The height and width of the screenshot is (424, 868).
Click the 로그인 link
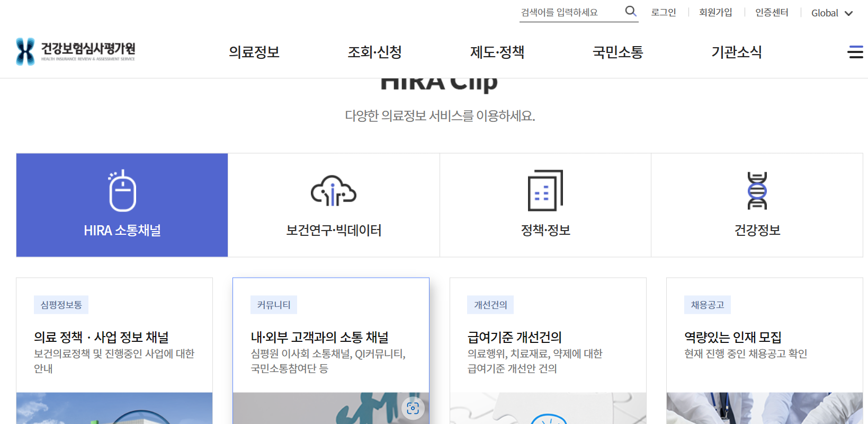click(x=663, y=12)
